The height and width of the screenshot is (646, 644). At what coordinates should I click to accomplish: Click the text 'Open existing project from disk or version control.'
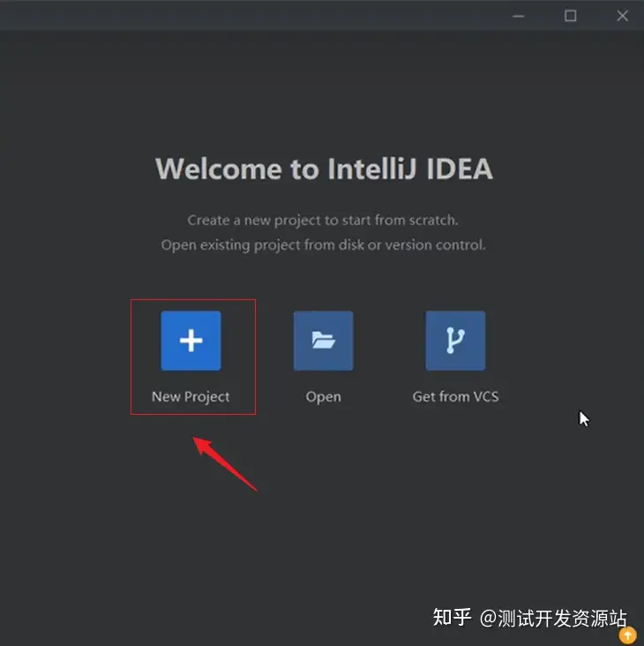tap(324, 245)
